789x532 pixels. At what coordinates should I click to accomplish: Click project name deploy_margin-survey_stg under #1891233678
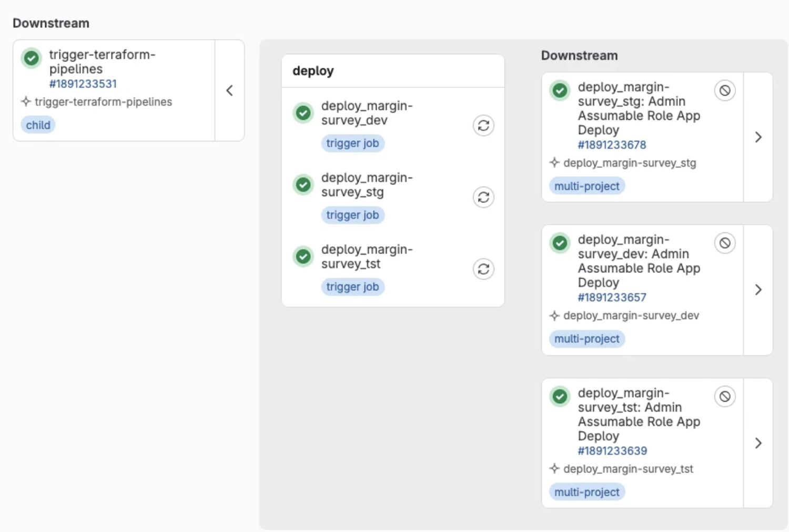click(x=630, y=163)
